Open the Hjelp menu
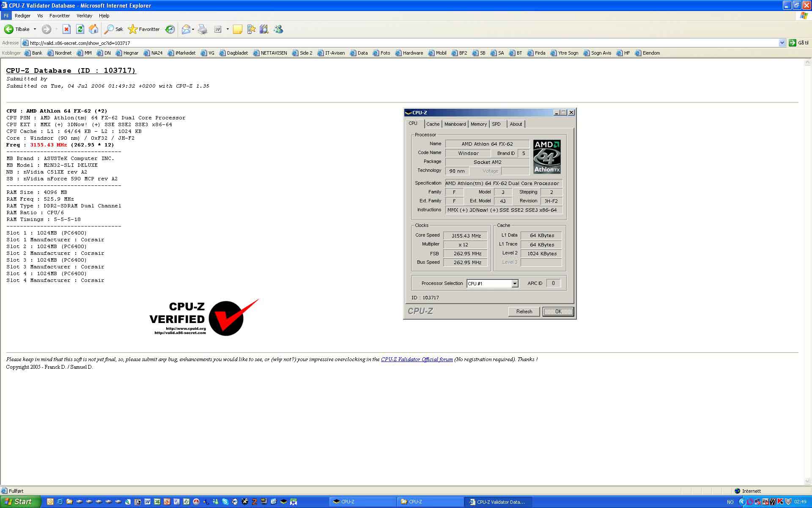The height and width of the screenshot is (508, 812). point(104,16)
